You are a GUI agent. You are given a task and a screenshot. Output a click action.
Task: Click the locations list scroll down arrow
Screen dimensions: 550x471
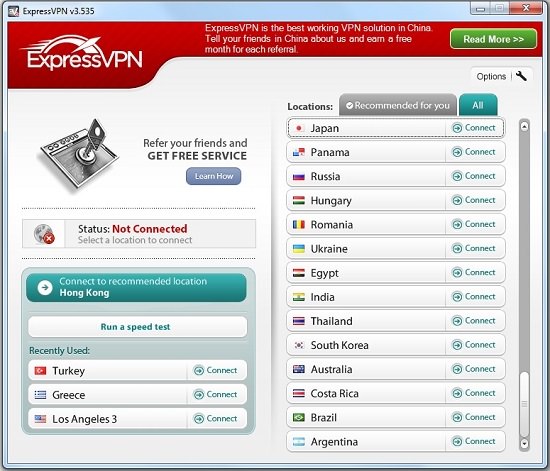524,444
